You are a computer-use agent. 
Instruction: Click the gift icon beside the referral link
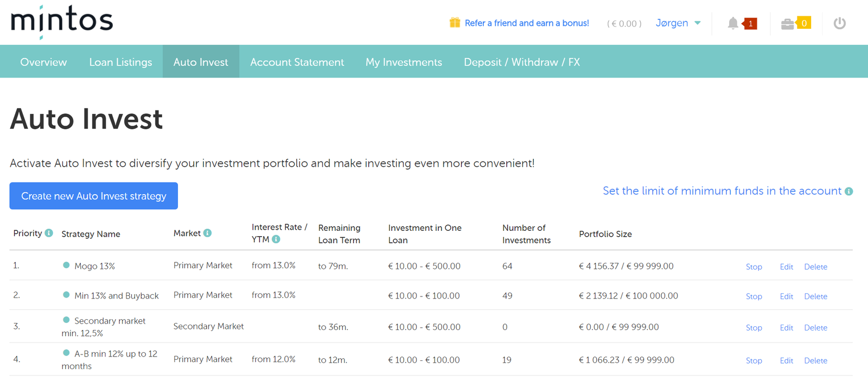coord(455,22)
